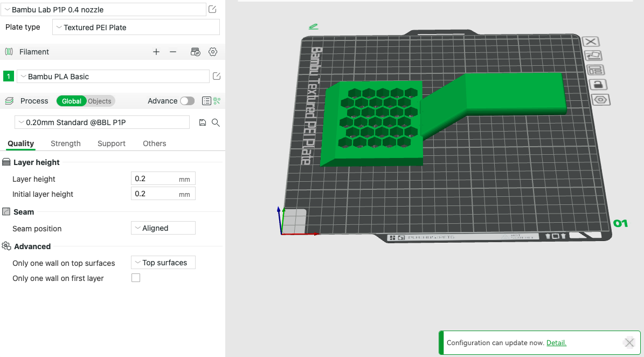Switch to the Strength tab
Viewport: 644px width, 357px height.
click(66, 143)
